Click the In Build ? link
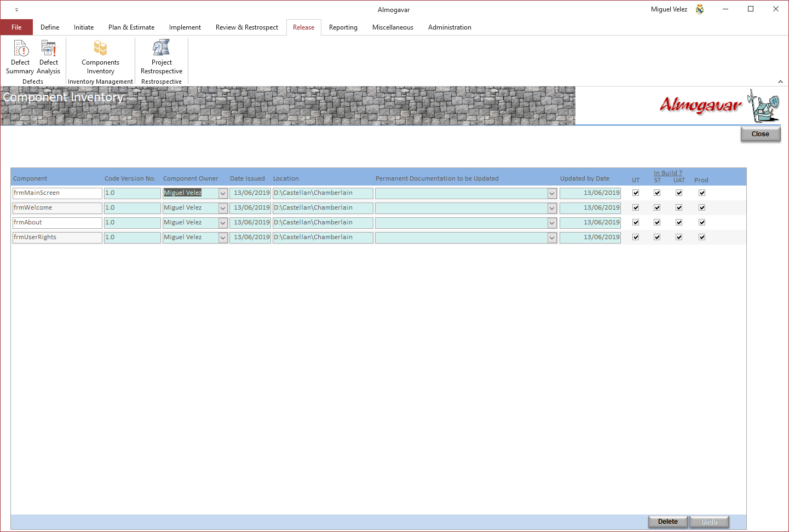 (668, 173)
